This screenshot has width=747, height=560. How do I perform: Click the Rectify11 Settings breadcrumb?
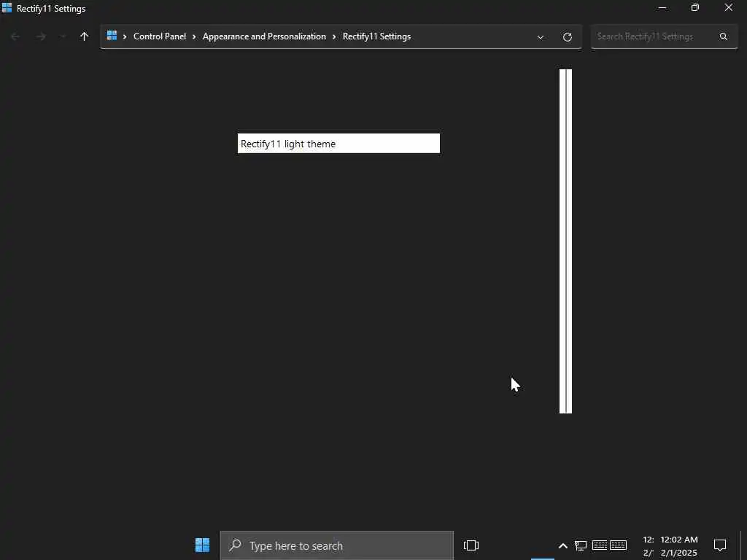(377, 36)
